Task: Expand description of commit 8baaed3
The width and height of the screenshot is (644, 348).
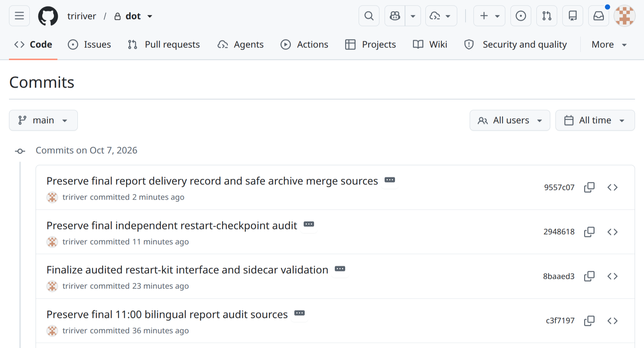Action: [x=340, y=269]
